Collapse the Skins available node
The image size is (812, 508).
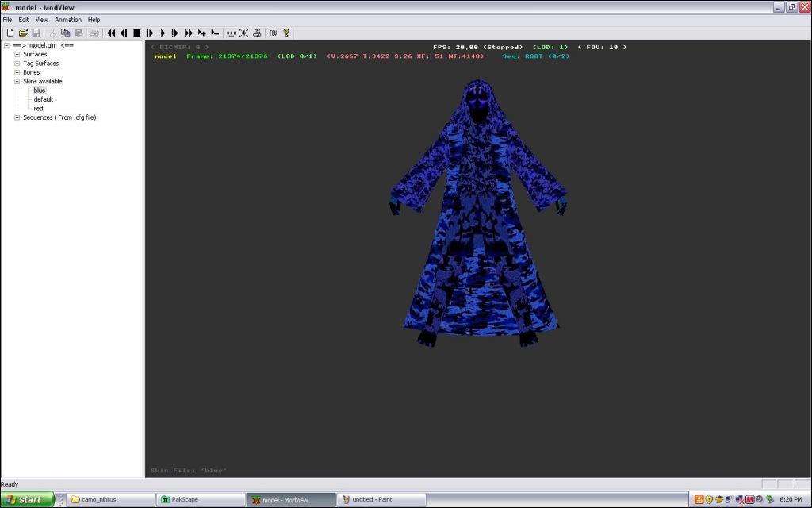click(17, 82)
